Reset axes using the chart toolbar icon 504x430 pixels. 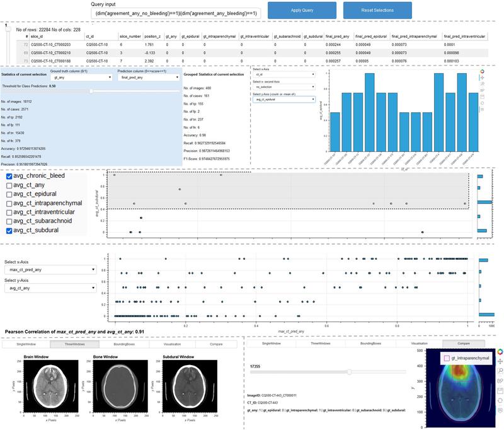(483, 109)
